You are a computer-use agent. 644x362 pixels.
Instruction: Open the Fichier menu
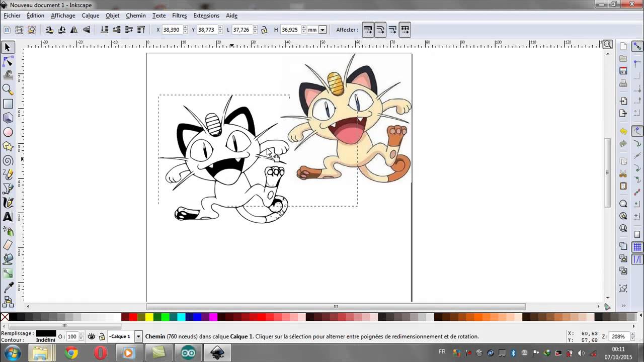pyautogui.click(x=12, y=16)
